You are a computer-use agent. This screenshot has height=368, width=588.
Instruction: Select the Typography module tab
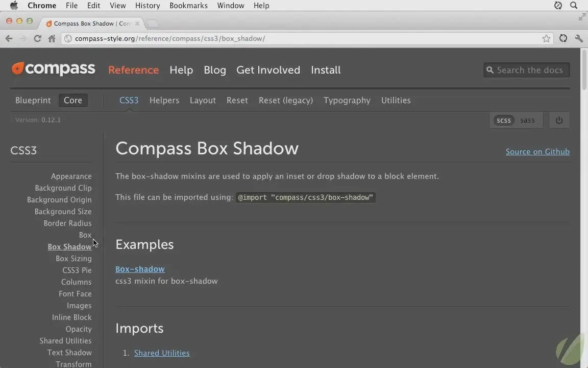347,100
